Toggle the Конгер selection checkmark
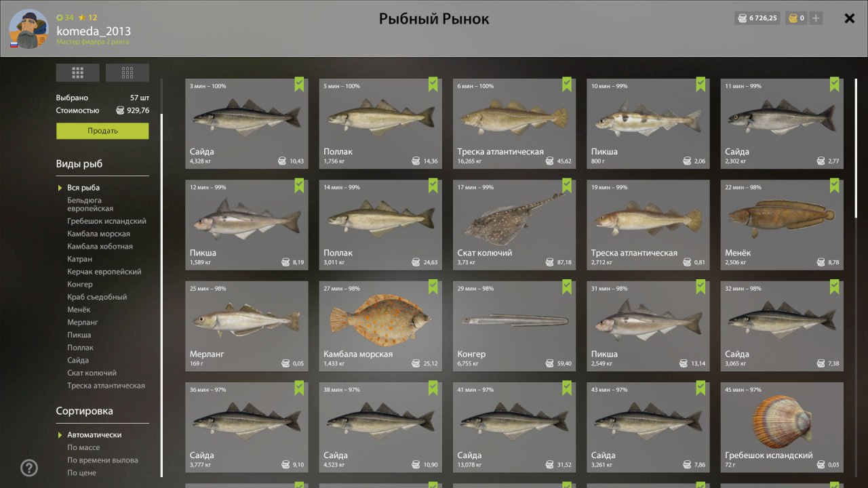The image size is (868, 488). click(x=567, y=287)
